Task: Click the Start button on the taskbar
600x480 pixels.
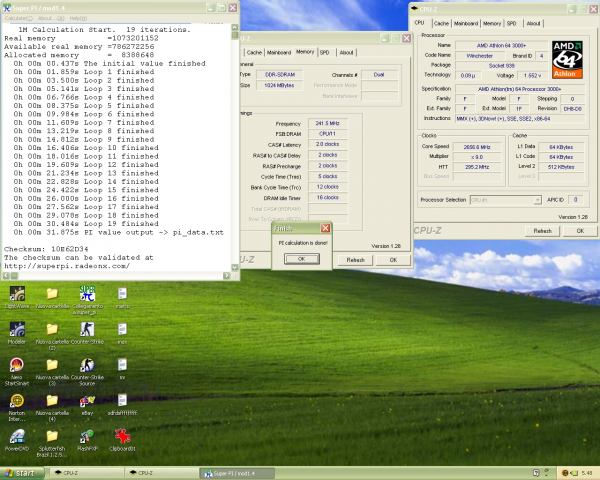Action: click(21, 473)
